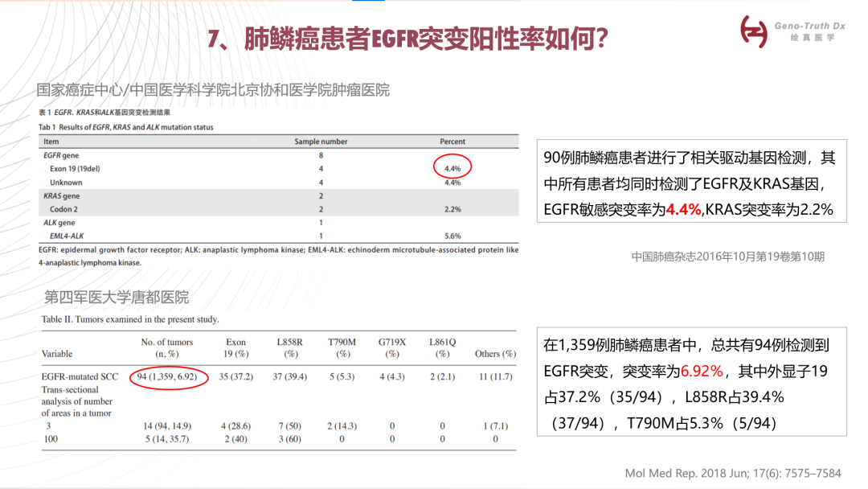The height and width of the screenshot is (489, 868).
Task: Click the 'Sample number' column header
Action: pyautogui.click(x=321, y=142)
